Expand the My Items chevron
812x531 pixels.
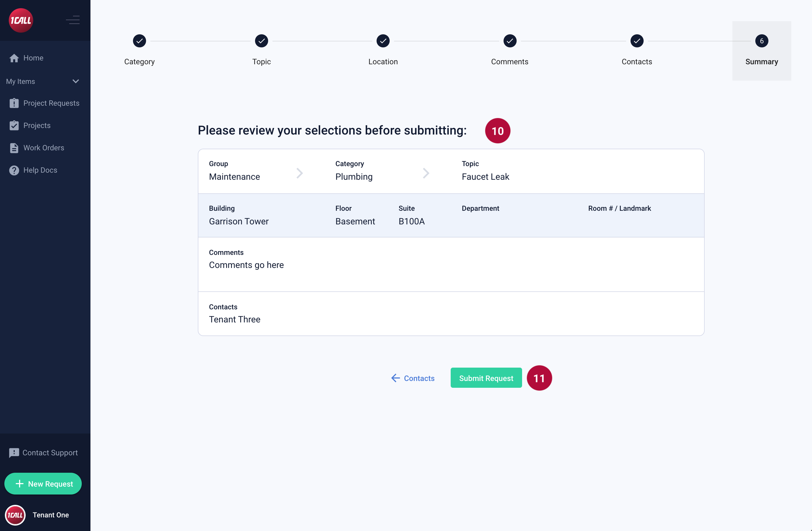76,81
